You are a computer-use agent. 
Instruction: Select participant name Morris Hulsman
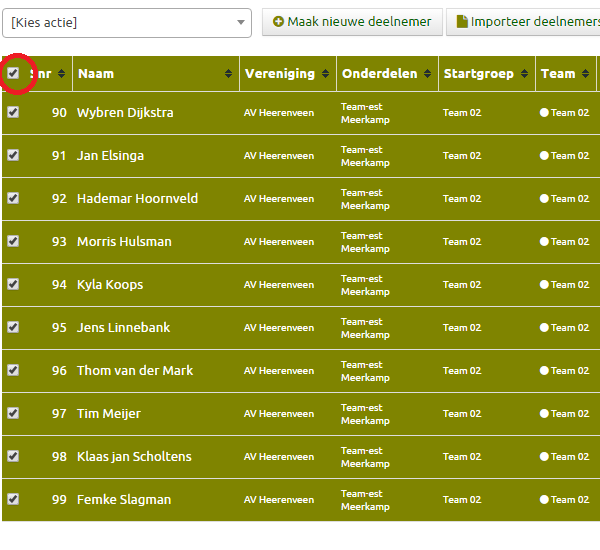click(x=124, y=242)
